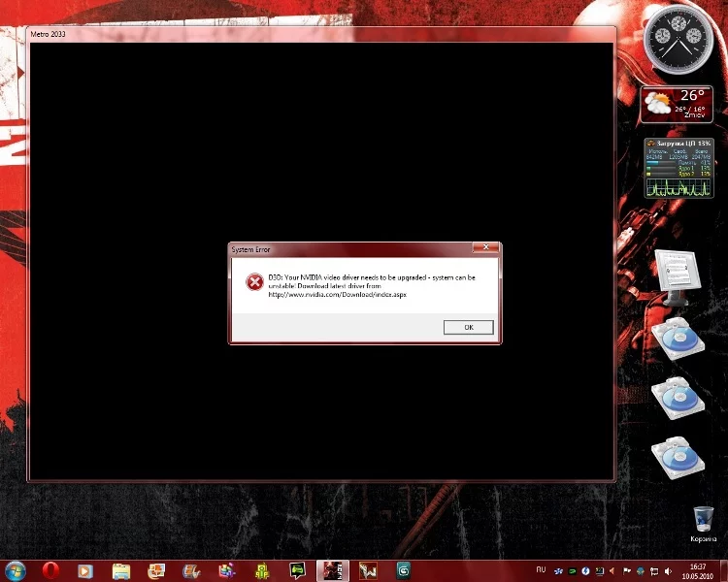Open the third hard drive desktop icon
The height and width of the screenshot is (582, 728).
[x=678, y=458]
